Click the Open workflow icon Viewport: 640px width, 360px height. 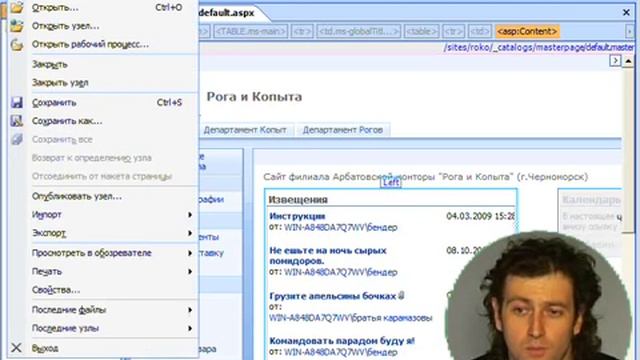click(x=17, y=44)
